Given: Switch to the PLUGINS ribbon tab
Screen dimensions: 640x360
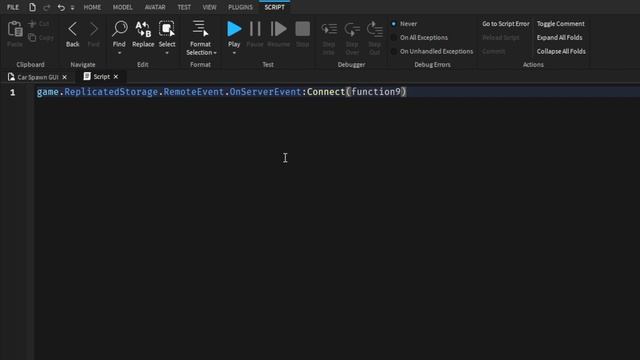Looking at the screenshot, I should pyautogui.click(x=240, y=7).
